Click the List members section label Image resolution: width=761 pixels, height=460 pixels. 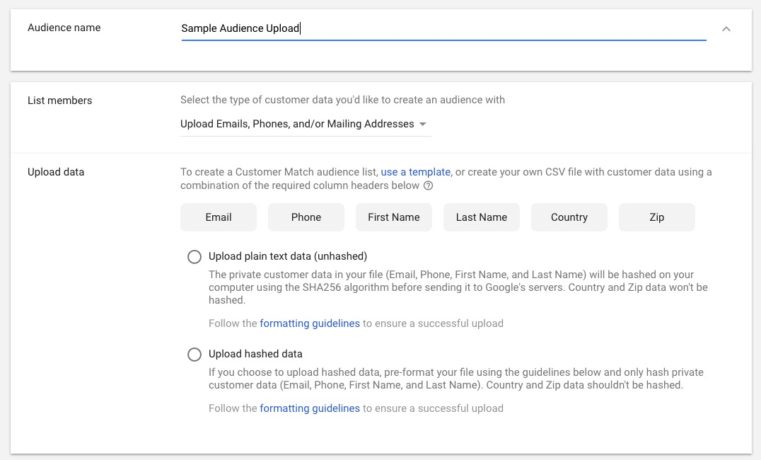[x=60, y=100]
